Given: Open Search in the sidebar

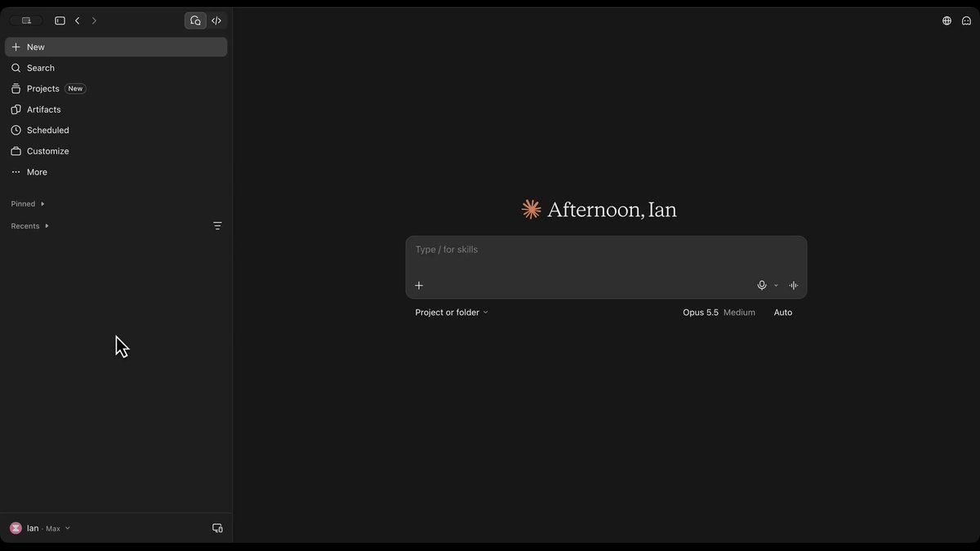Looking at the screenshot, I should point(116,68).
